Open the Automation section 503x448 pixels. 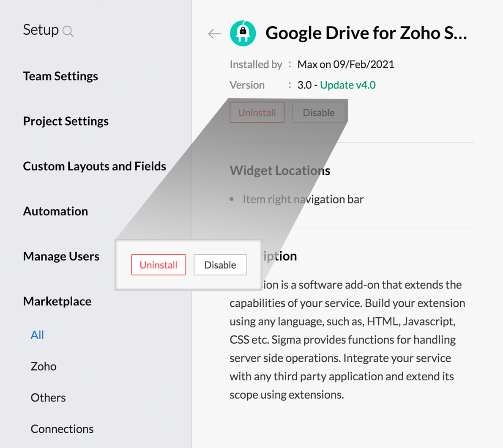(55, 212)
